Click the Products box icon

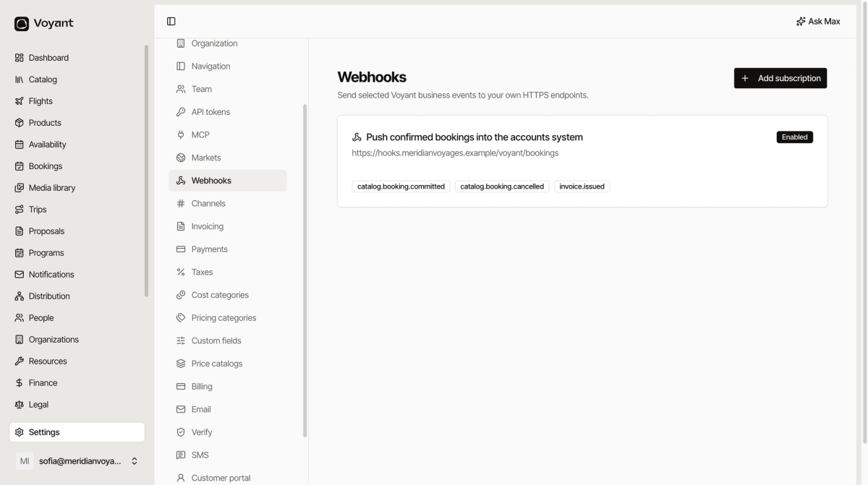[x=20, y=123]
